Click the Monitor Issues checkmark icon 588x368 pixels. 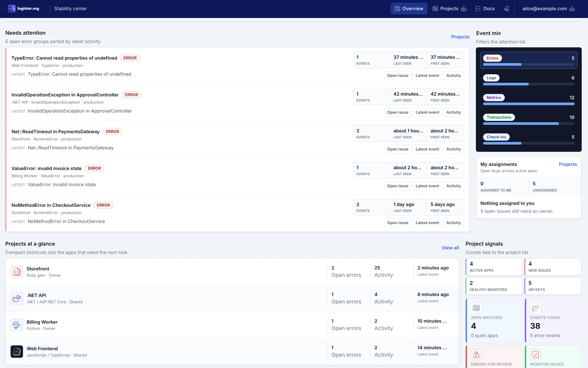[x=535, y=355]
